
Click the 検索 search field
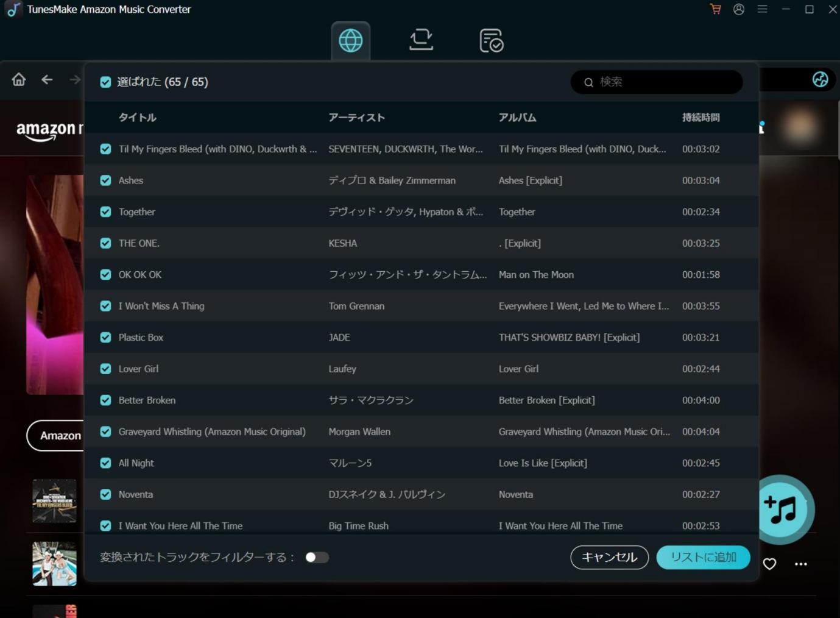[x=657, y=82]
